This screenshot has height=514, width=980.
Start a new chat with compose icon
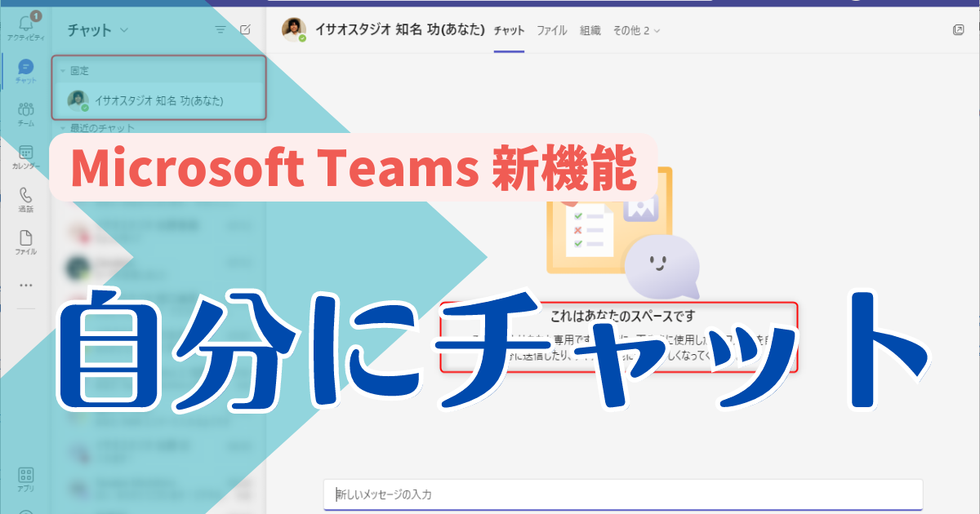point(246,29)
